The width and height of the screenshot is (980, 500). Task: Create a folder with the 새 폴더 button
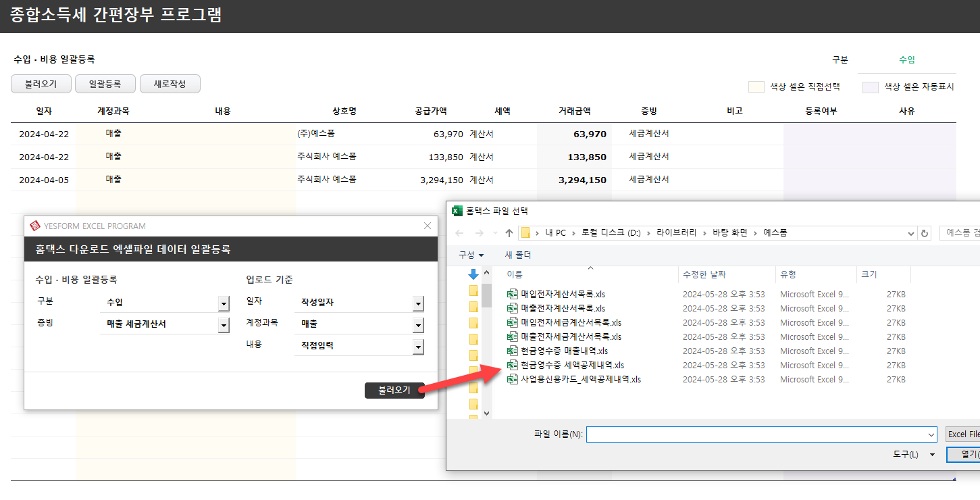coord(518,255)
